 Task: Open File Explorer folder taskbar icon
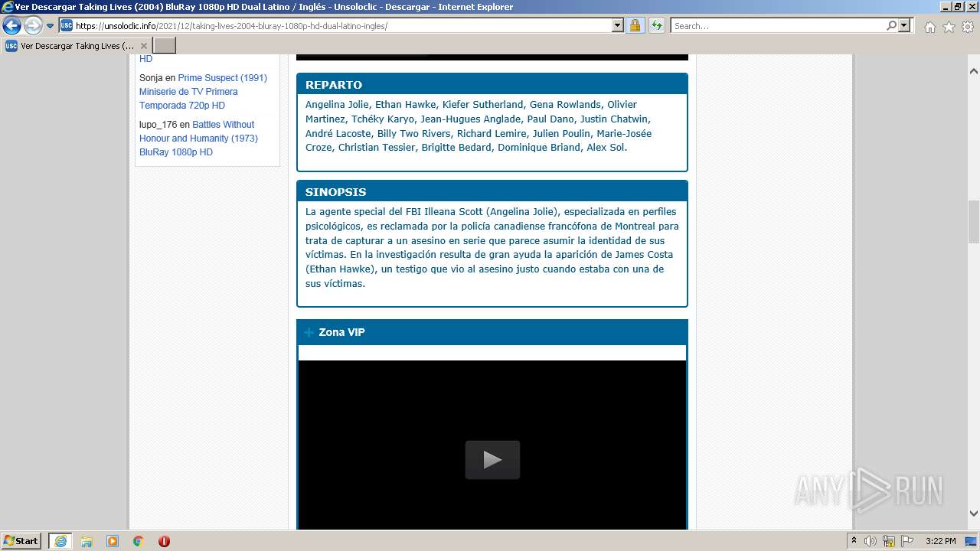[x=87, y=541]
